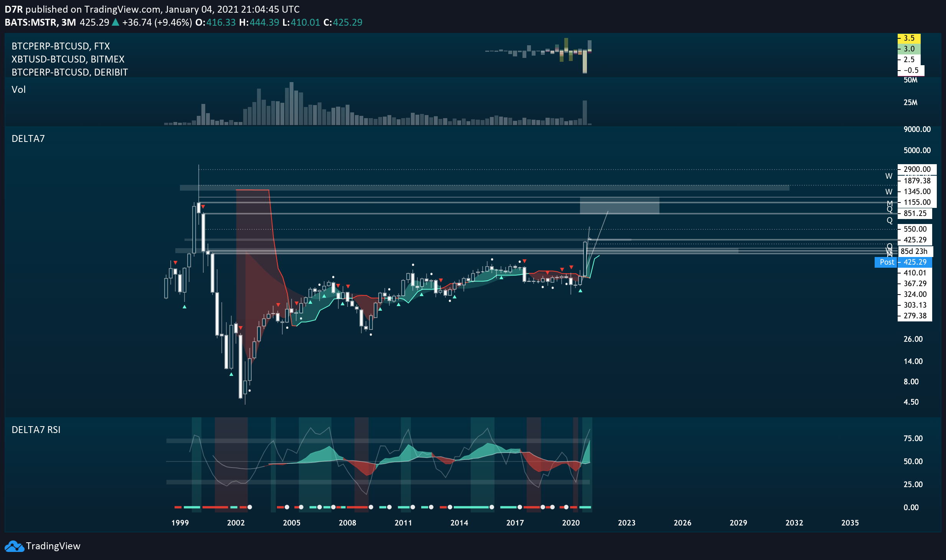Click the 2002 year label on time axis

coord(236,523)
